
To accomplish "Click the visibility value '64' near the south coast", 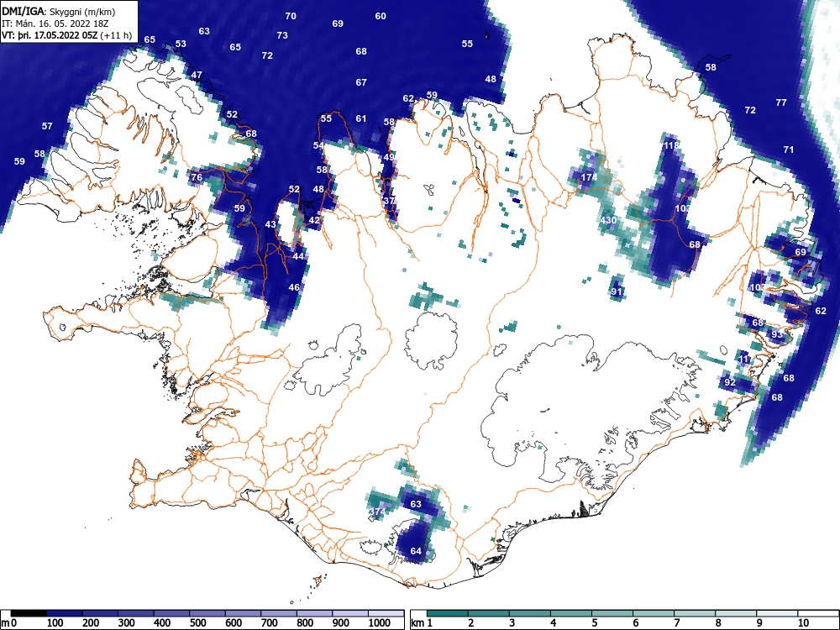I will click(416, 551).
